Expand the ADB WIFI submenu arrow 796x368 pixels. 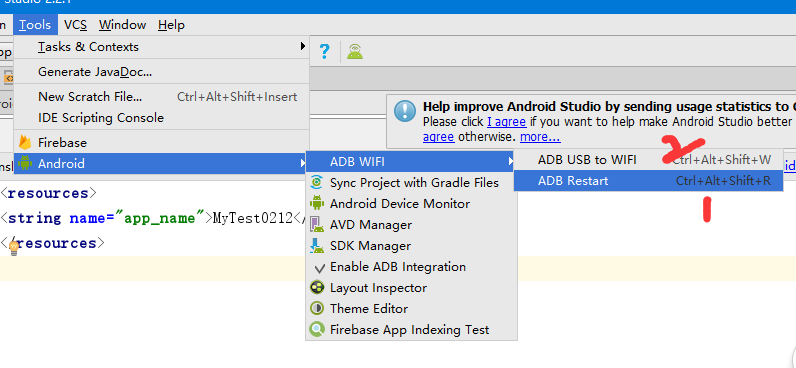pos(510,161)
